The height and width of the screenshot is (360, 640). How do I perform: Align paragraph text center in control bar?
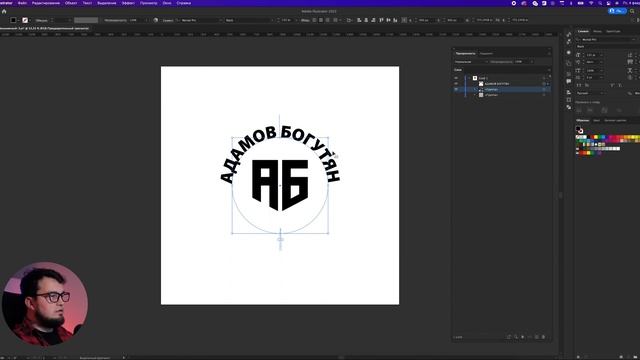coord(321,20)
